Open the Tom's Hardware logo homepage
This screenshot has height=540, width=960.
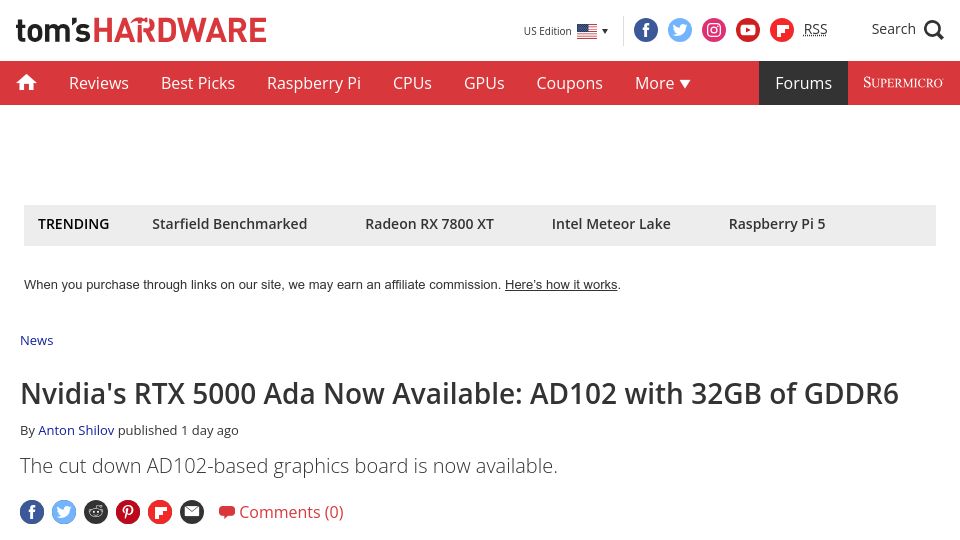(x=141, y=31)
